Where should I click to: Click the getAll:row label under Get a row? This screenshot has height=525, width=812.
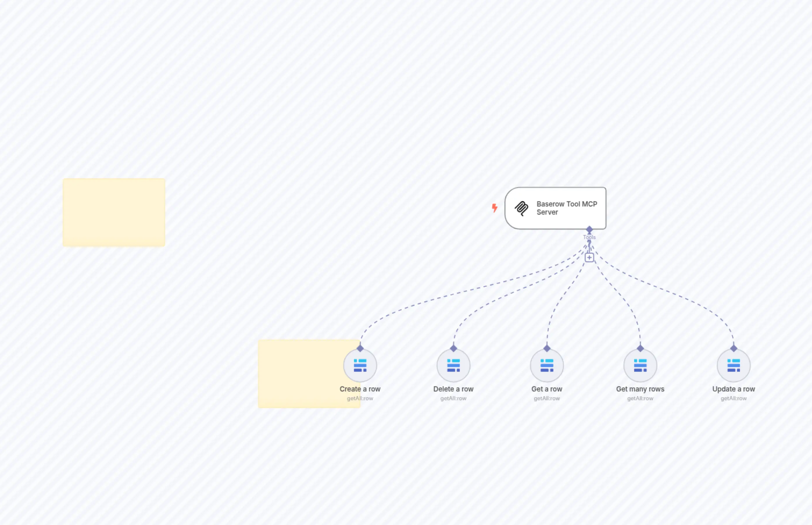[x=547, y=398]
